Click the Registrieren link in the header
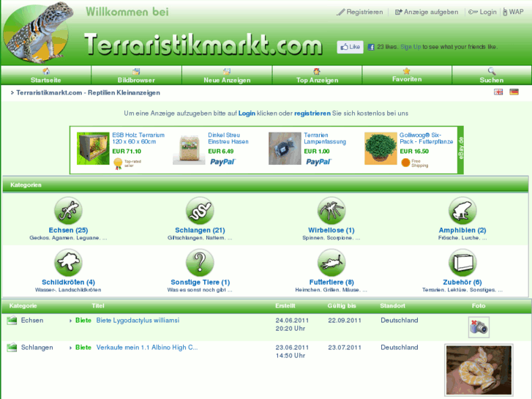Viewport: 532px width, 399px height. pos(359,12)
